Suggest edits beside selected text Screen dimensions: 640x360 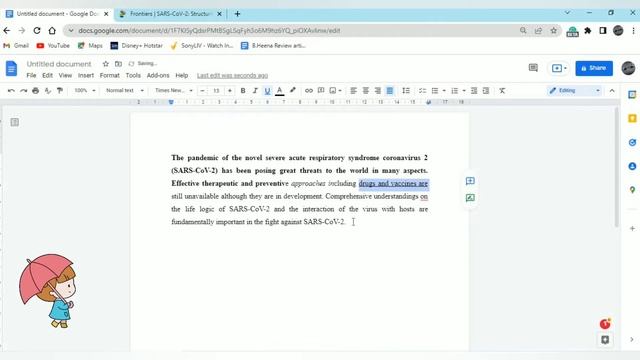(x=470, y=198)
